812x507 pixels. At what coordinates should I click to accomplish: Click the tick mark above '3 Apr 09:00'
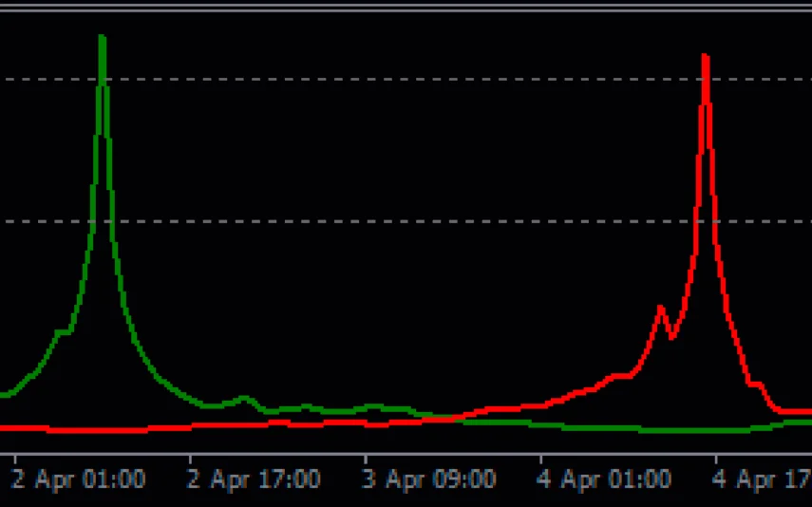[x=367, y=458]
